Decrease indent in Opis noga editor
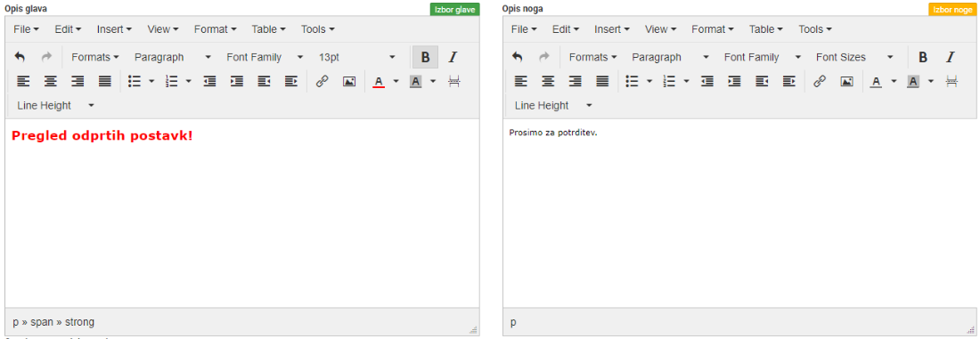Screen dimensions: 980x339 [x=707, y=81]
